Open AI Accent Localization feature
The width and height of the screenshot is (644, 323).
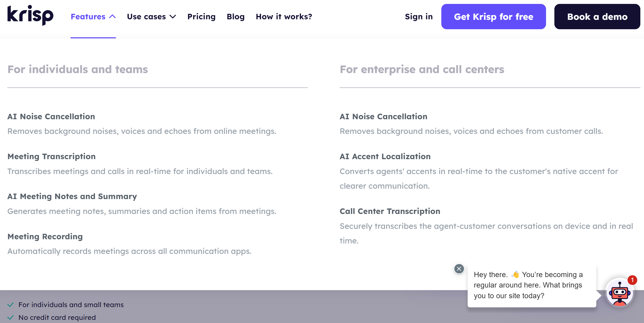(x=385, y=156)
